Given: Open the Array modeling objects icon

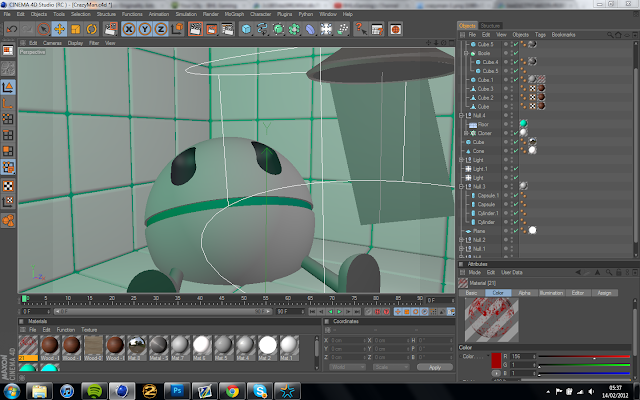Looking at the screenshot, I should click(294, 29).
